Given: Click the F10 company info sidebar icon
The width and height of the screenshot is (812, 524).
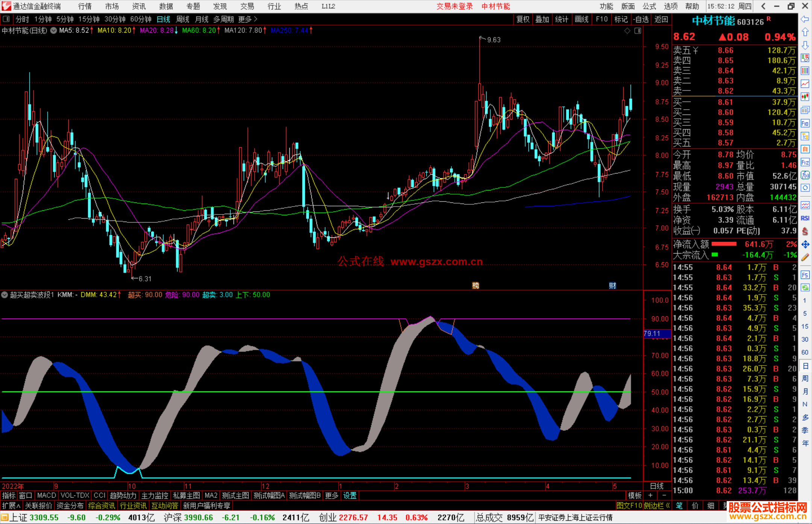Looking at the screenshot, I should point(805,123).
